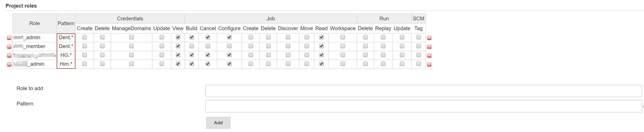Click the Pattern input field below

[423, 106]
